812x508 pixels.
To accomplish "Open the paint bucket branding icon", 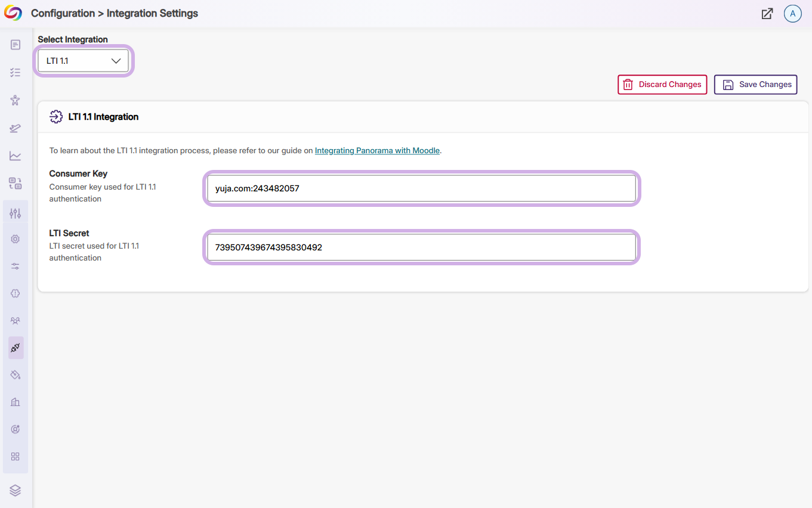I will [16, 374].
